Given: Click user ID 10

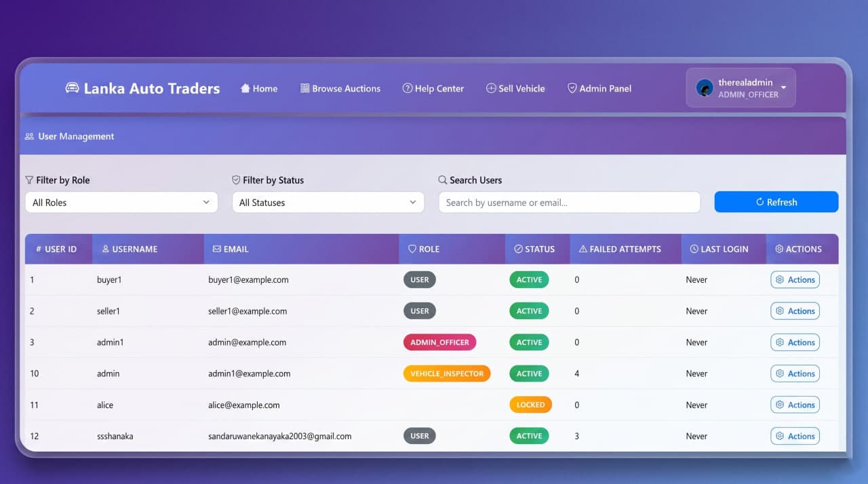Looking at the screenshot, I should pos(34,374).
